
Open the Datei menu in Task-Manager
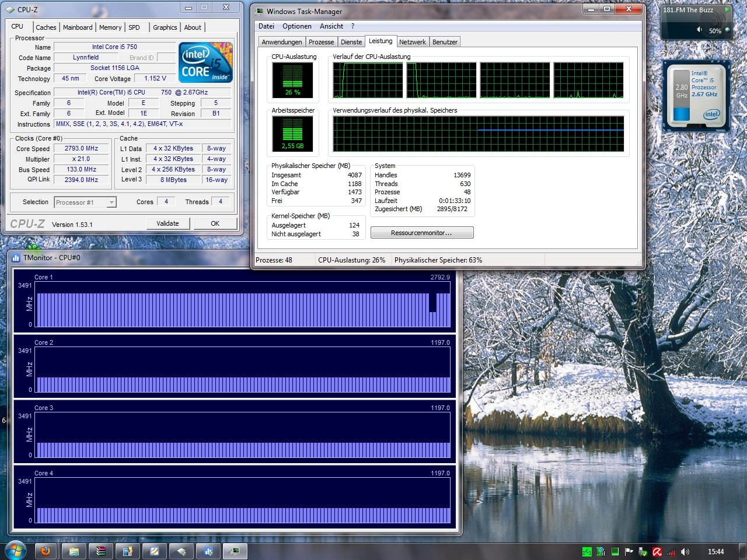(266, 26)
